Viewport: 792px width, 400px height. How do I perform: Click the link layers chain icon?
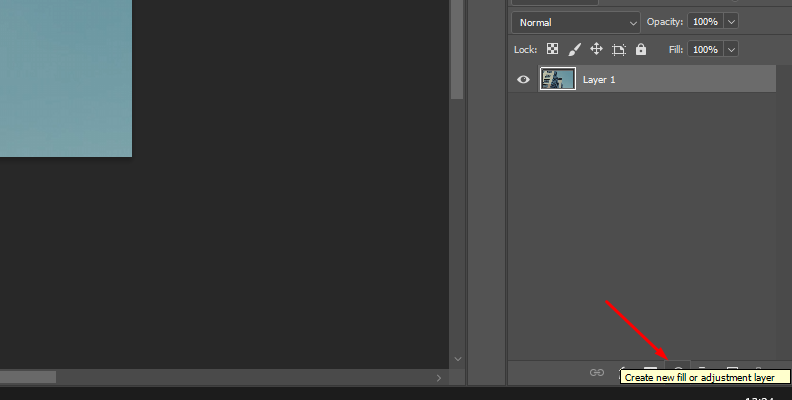point(597,372)
